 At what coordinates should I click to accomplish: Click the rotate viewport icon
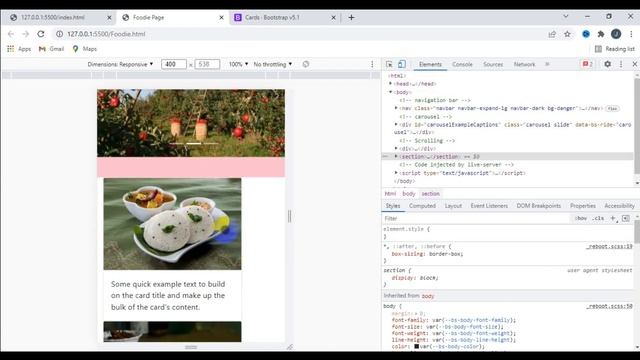click(x=306, y=64)
